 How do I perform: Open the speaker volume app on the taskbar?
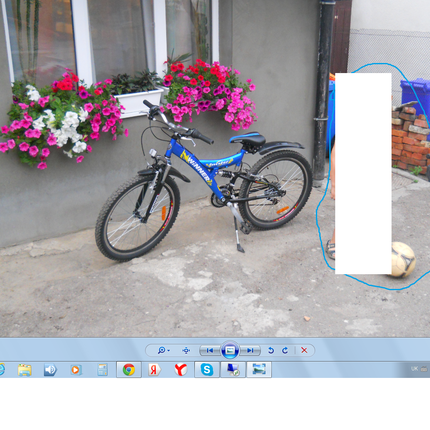point(50,370)
